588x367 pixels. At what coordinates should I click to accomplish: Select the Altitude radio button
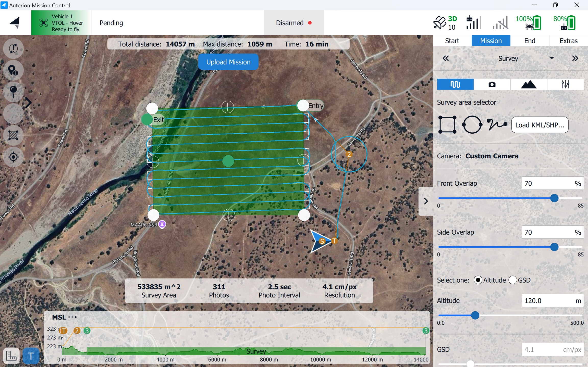(x=478, y=280)
